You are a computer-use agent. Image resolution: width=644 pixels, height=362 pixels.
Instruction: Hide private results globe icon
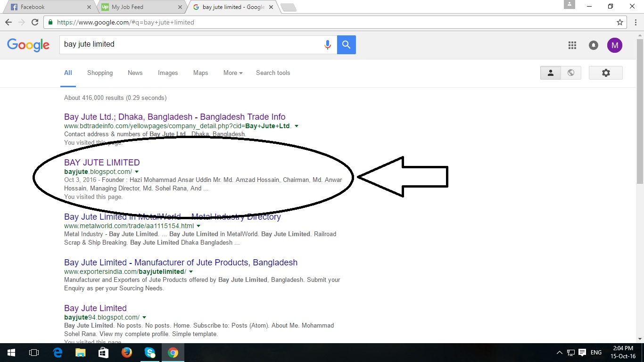[x=571, y=73]
